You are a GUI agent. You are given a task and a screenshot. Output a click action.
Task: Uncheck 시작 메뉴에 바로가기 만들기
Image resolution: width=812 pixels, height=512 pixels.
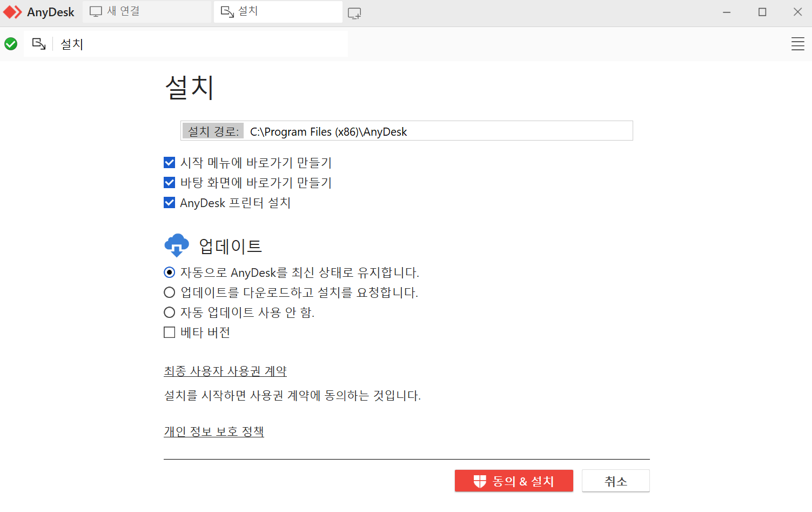(169, 163)
